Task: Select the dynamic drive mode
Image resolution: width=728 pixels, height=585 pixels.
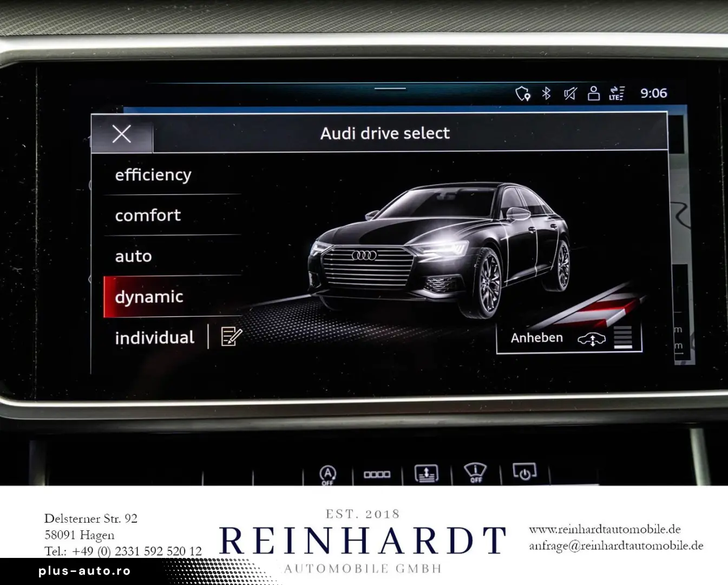Action: [149, 296]
